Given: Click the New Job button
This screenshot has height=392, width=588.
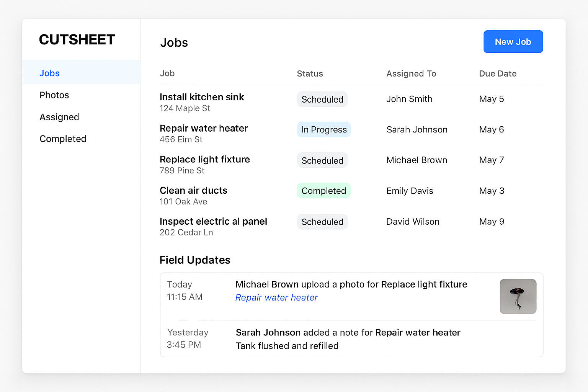Looking at the screenshot, I should point(513,42).
